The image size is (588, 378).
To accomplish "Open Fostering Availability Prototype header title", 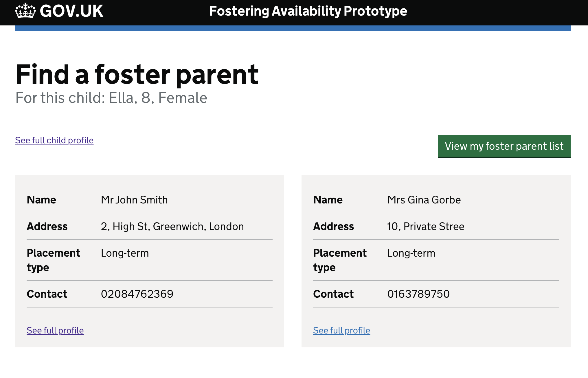I will [x=308, y=11].
